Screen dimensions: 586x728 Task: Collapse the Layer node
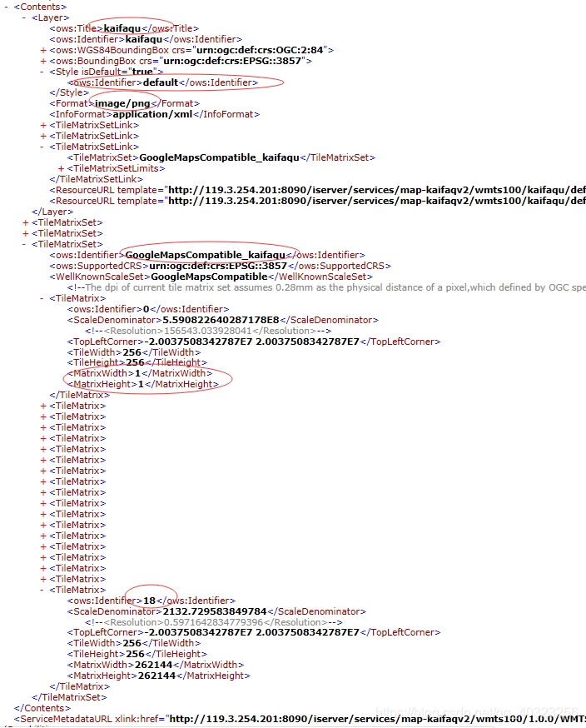coord(24,17)
